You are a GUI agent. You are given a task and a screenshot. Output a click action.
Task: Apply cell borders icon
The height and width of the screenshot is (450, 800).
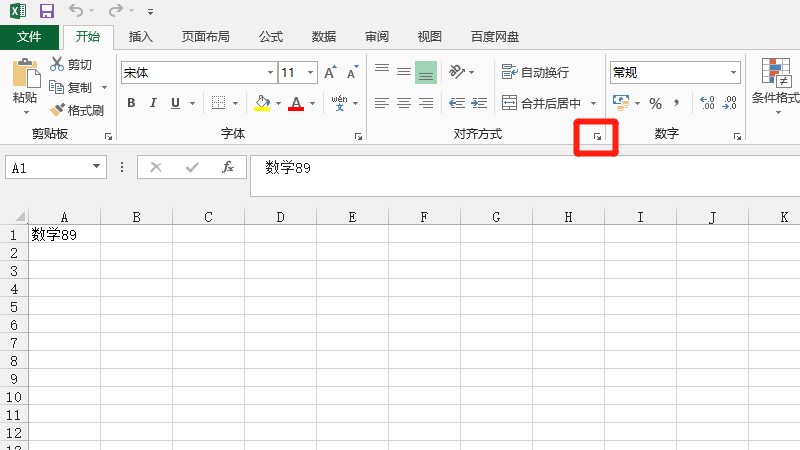coord(218,103)
